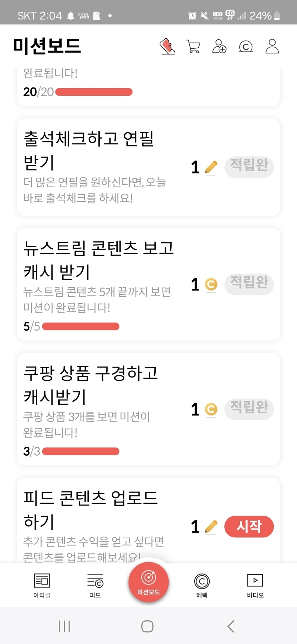Tap 적립완 button on 쿠팡 mission

coord(249,409)
